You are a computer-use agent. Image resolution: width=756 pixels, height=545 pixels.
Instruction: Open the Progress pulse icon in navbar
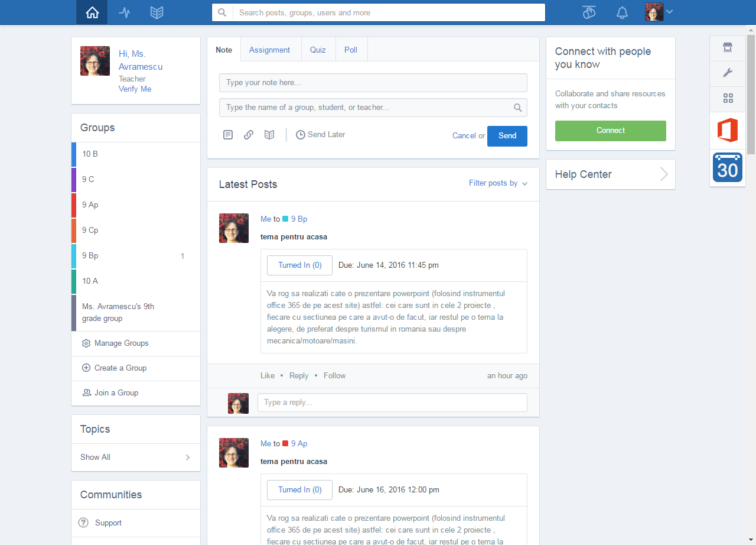tap(125, 12)
